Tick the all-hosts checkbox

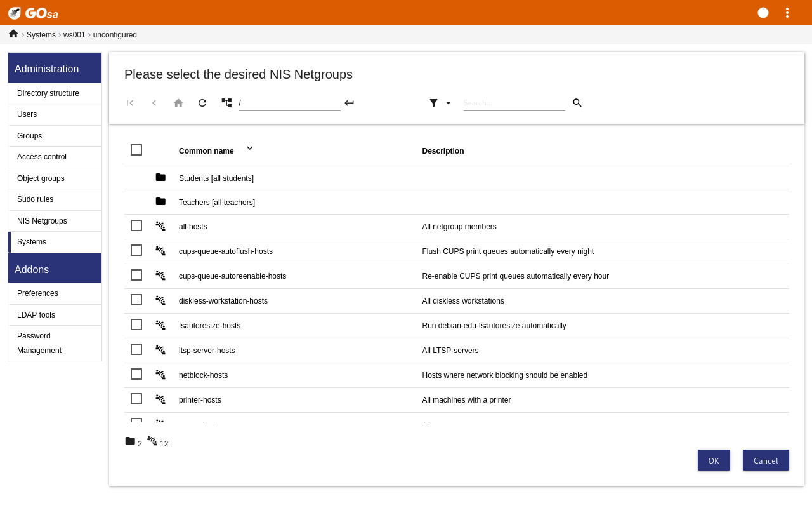(x=136, y=225)
